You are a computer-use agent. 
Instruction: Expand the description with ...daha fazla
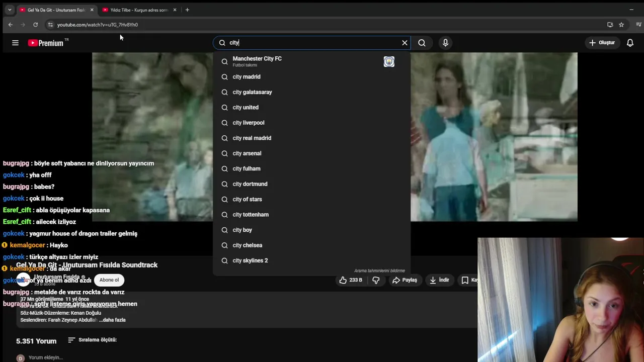(x=112, y=320)
